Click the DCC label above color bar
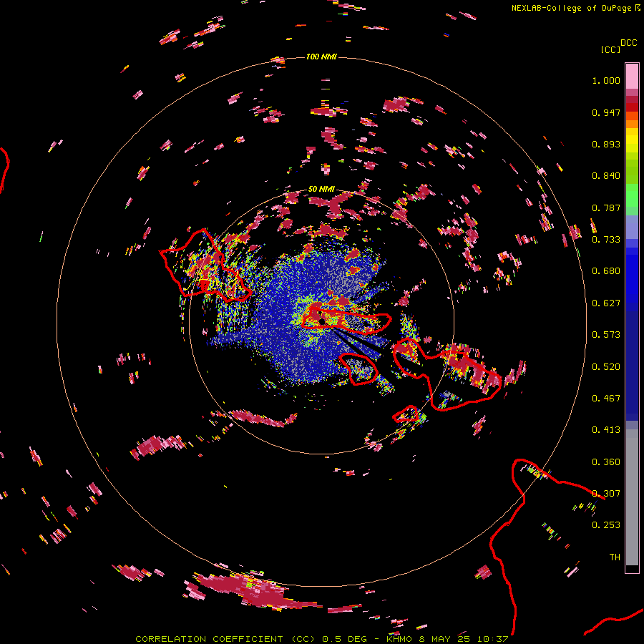 point(629,43)
